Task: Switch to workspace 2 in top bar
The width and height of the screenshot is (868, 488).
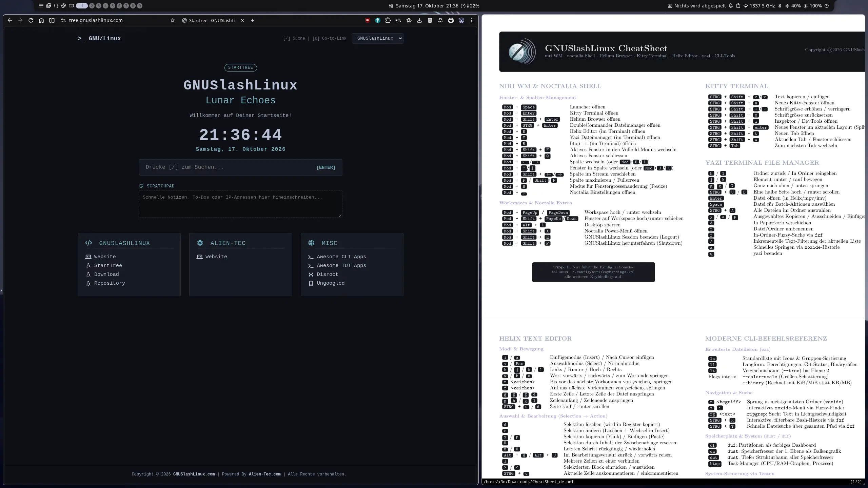Action: (92, 6)
